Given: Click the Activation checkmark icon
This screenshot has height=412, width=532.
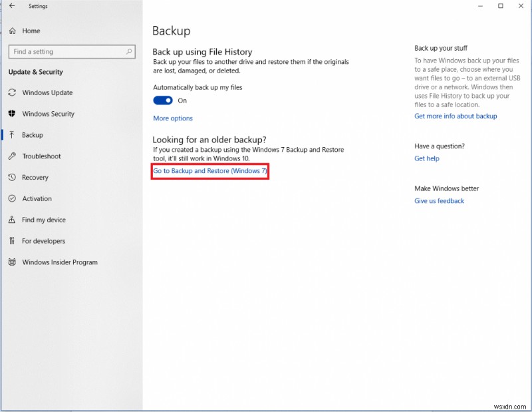Looking at the screenshot, I should pyautogui.click(x=12, y=198).
